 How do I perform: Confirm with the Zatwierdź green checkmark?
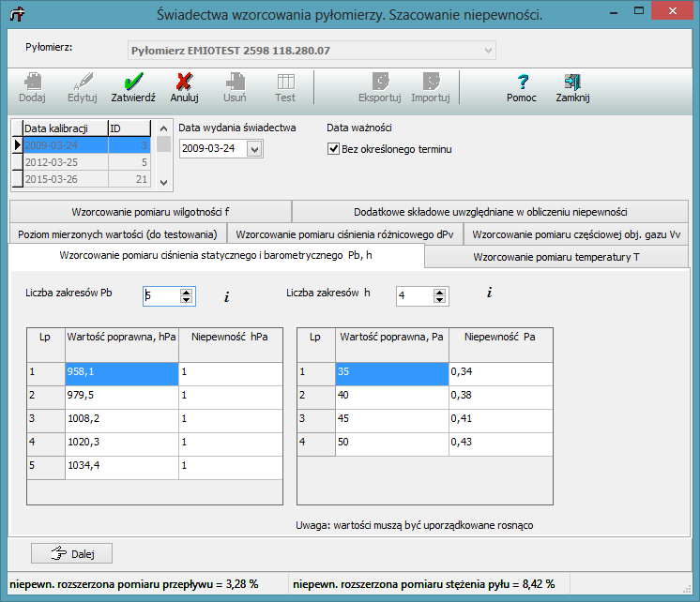(x=133, y=83)
